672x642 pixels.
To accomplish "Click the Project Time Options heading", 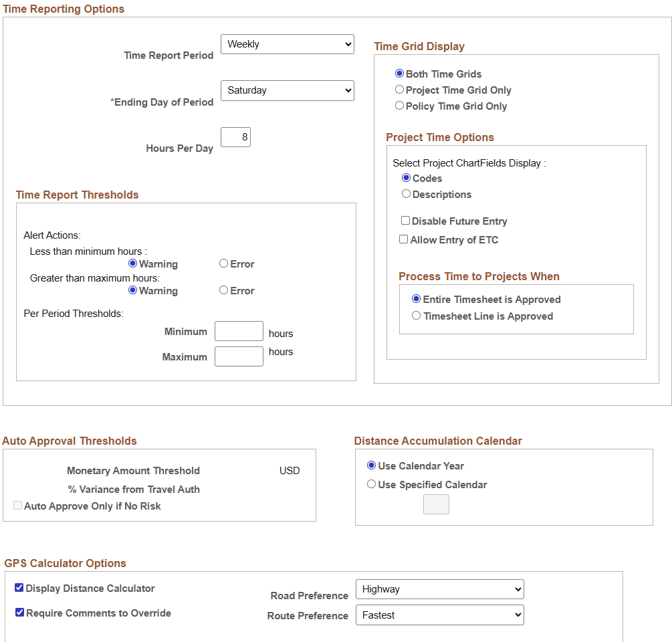I will (440, 138).
